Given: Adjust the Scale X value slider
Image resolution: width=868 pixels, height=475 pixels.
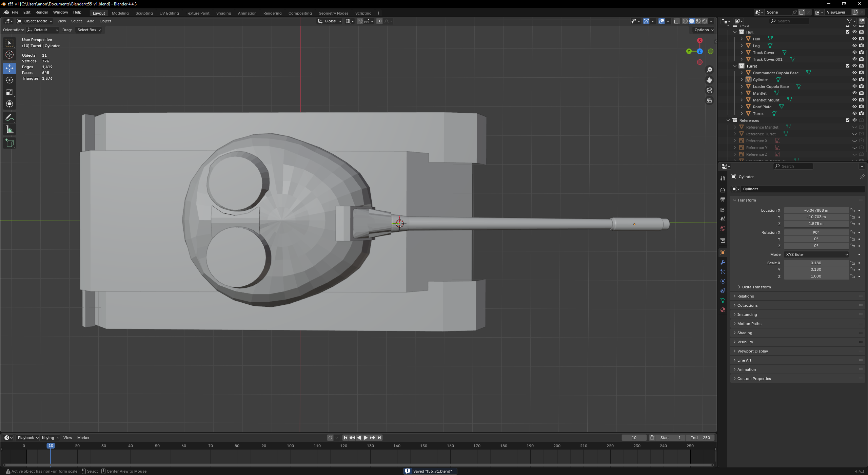Looking at the screenshot, I should [x=816, y=263].
